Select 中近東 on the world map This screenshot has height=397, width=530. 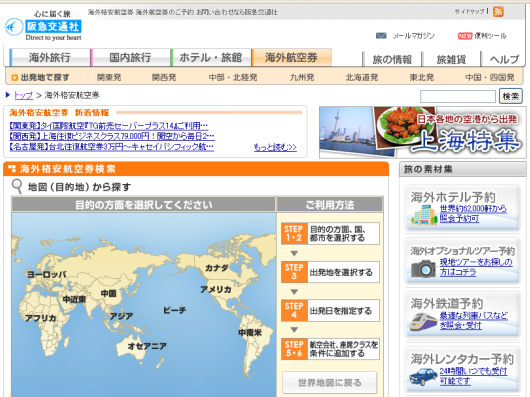tap(74, 299)
